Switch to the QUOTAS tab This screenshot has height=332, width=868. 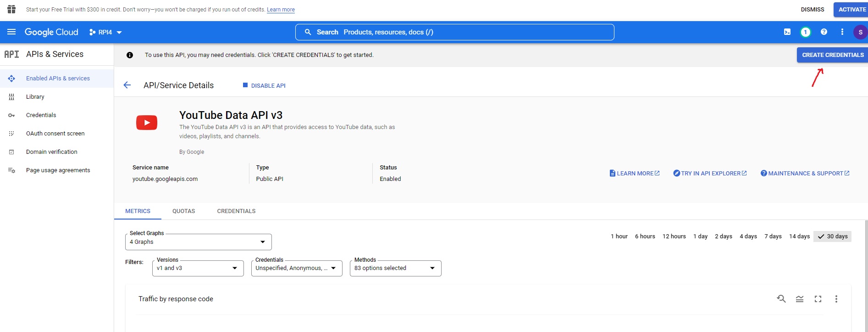[183, 211]
